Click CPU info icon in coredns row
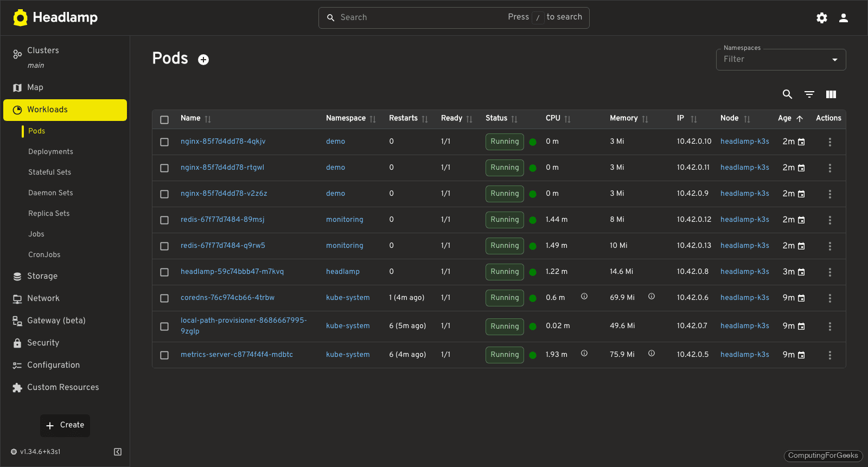The width and height of the screenshot is (868, 467). [584, 296]
